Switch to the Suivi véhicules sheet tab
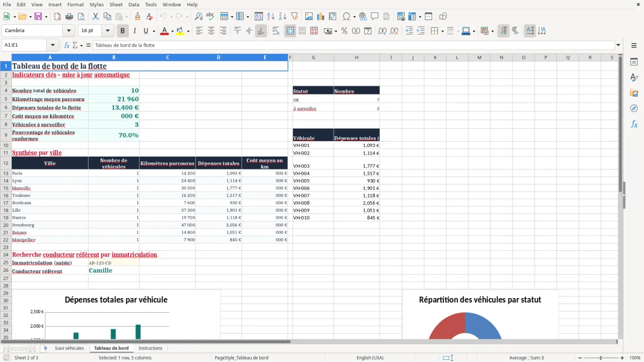Image resolution: width=644 pixels, height=362 pixels. [69, 348]
